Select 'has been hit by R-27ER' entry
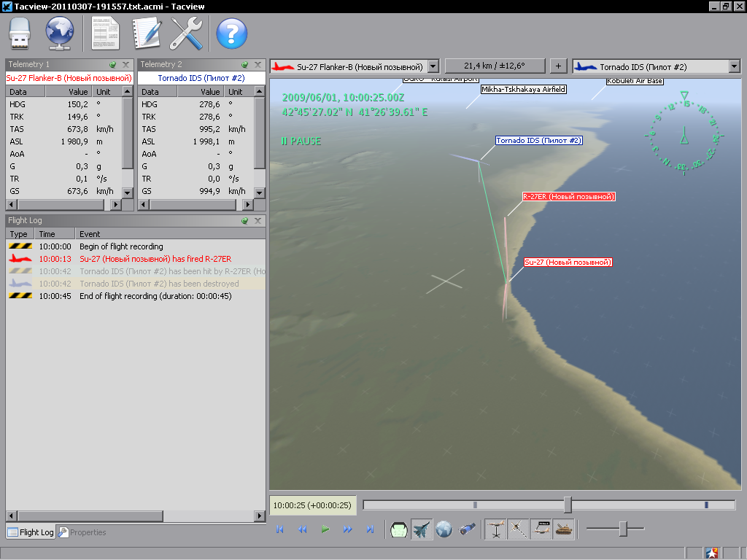 tap(136, 271)
